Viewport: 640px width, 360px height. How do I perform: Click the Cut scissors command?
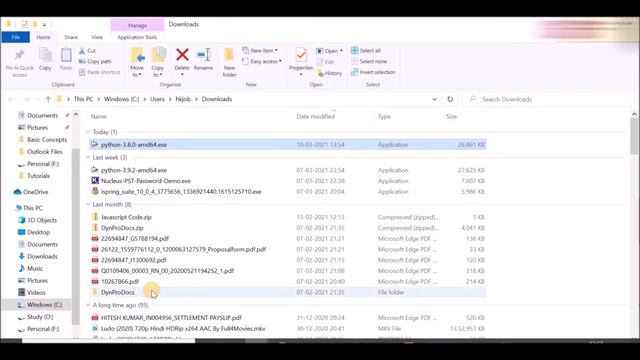click(x=87, y=51)
